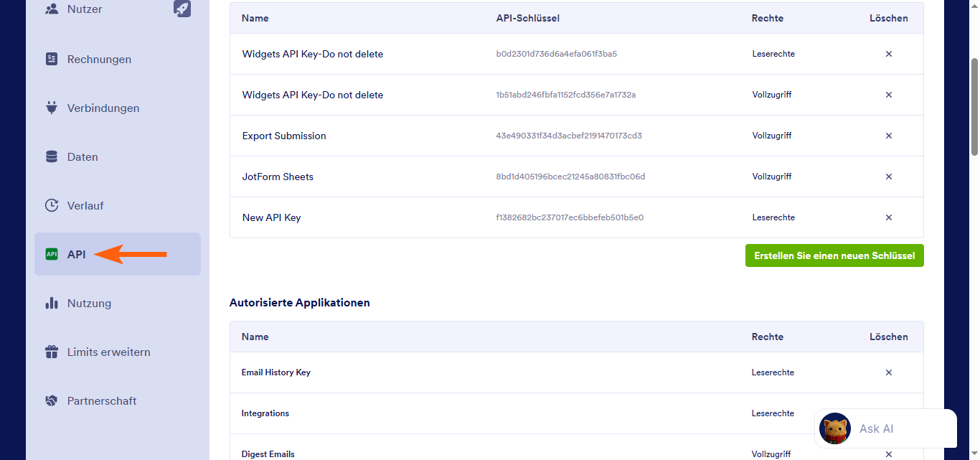Go to the Nutzer menu item

(x=85, y=9)
